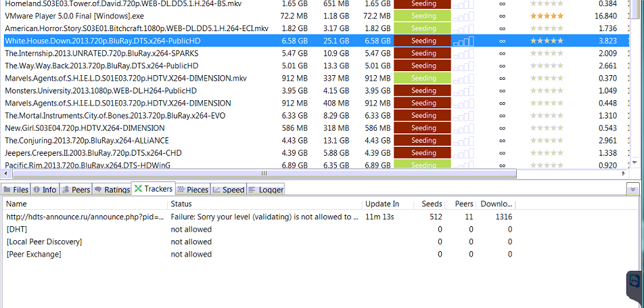
Task: Click the horizontal scrollbar right arrow
Action: (x=624, y=173)
